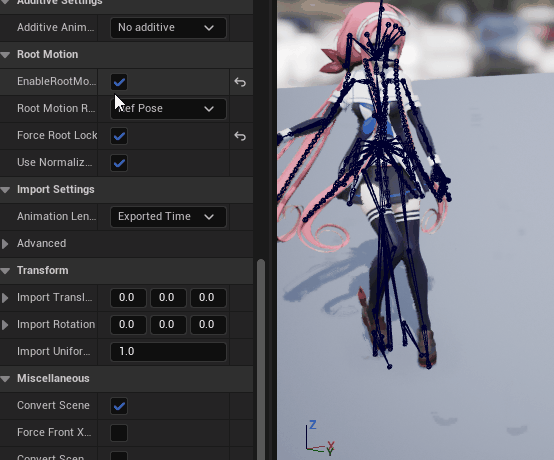Collapse the Miscellaneous section
Image resolution: width=554 pixels, height=460 pixels.
[5, 379]
